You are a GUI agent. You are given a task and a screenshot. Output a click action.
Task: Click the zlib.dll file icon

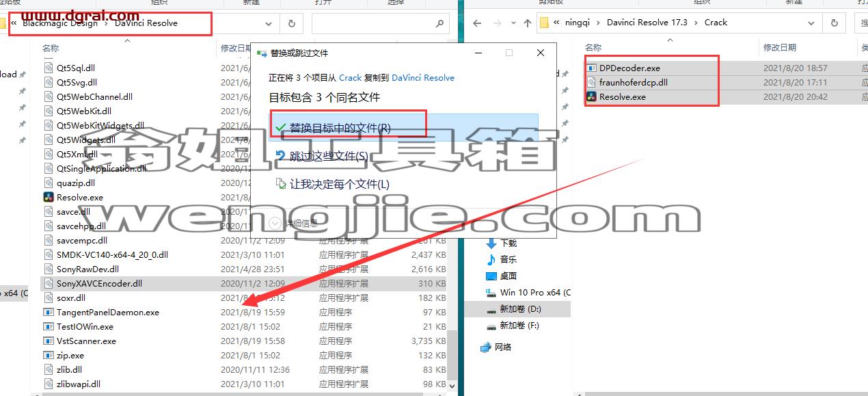click(49, 369)
